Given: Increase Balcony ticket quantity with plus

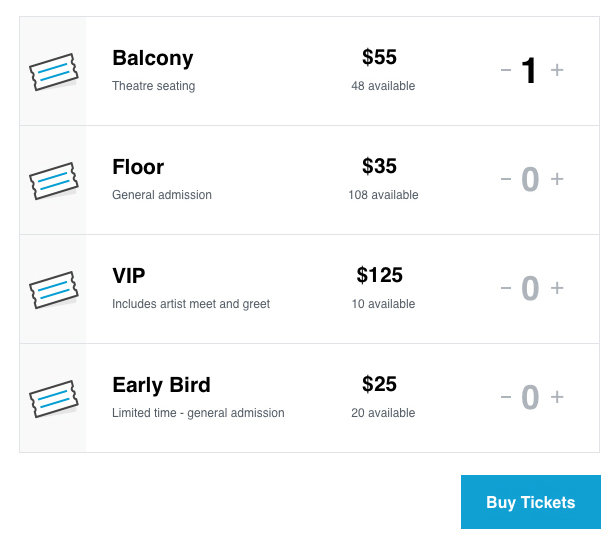Looking at the screenshot, I should pos(557,70).
